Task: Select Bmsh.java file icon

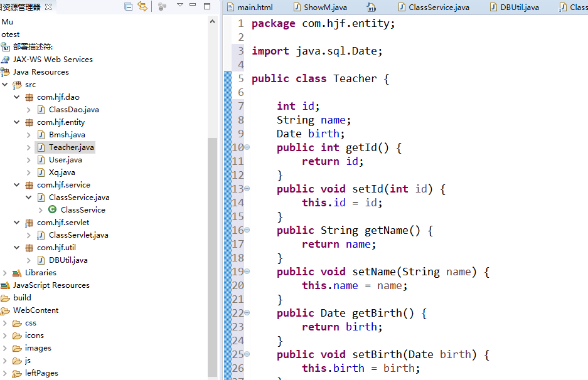Action: [x=41, y=135]
